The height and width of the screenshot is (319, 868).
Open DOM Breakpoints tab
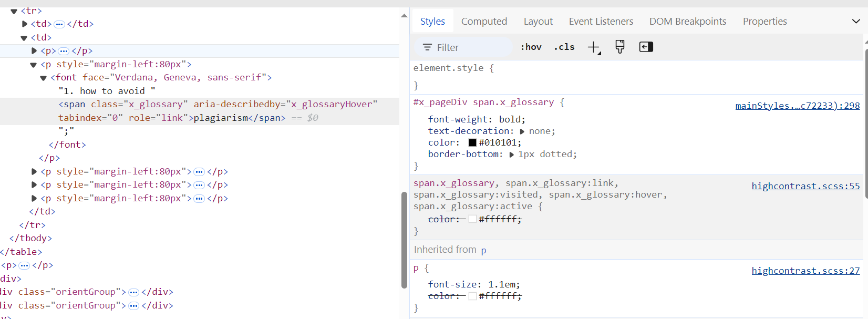coord(688,22)
